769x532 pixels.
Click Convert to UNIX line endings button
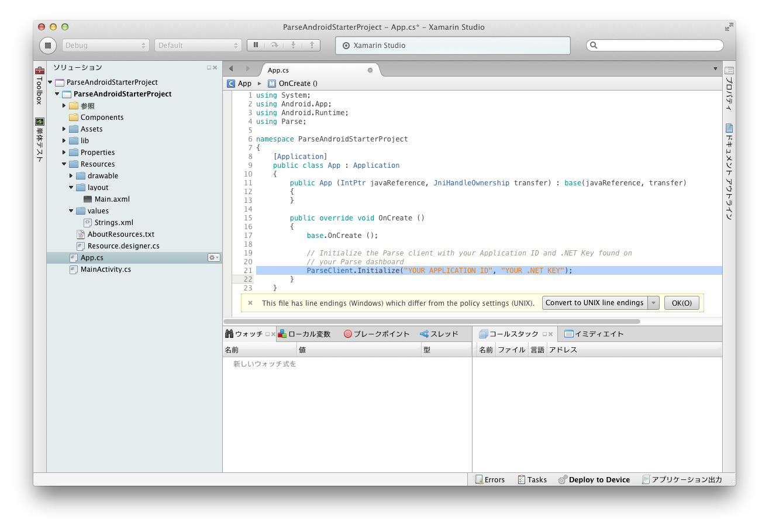point(595,303)
